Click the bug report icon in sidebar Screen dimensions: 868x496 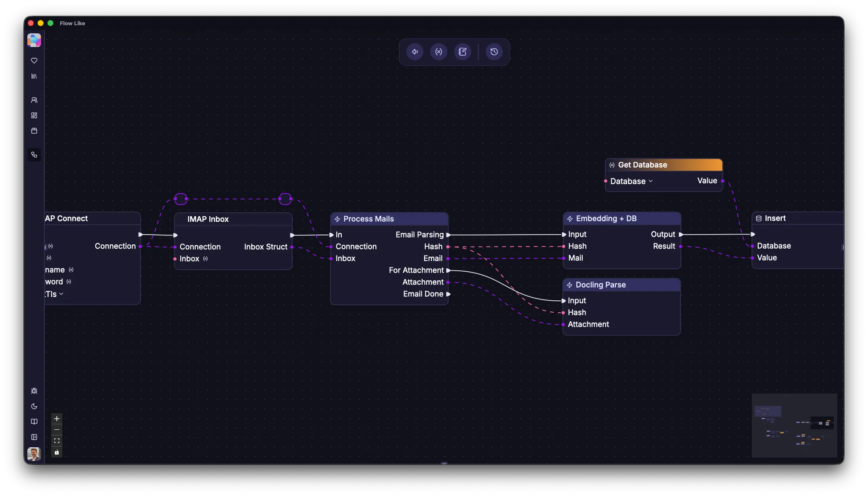click(34, 391)
